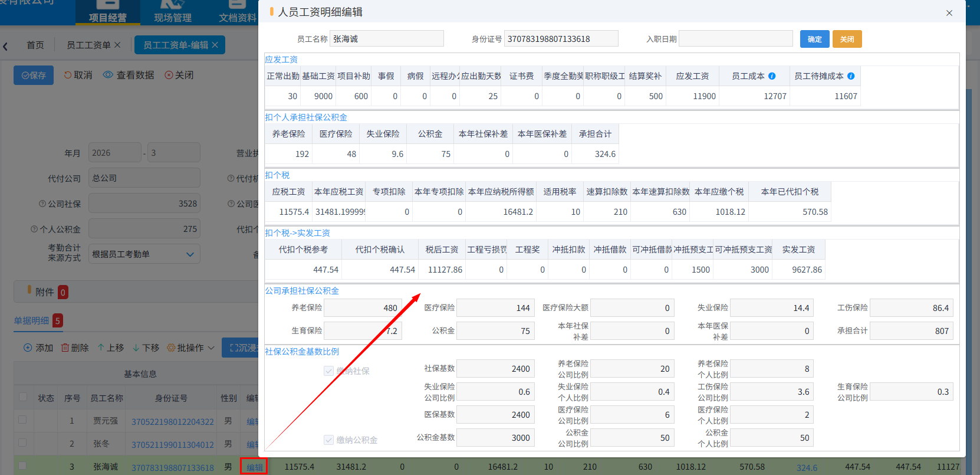Tick the select-all checkbox in table header

[x=23, y=398]
